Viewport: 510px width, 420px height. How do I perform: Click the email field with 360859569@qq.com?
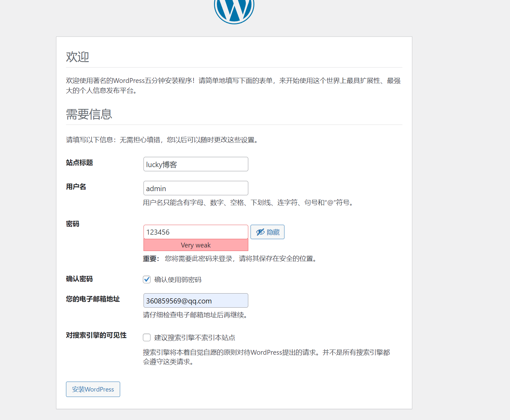point(195,301)
